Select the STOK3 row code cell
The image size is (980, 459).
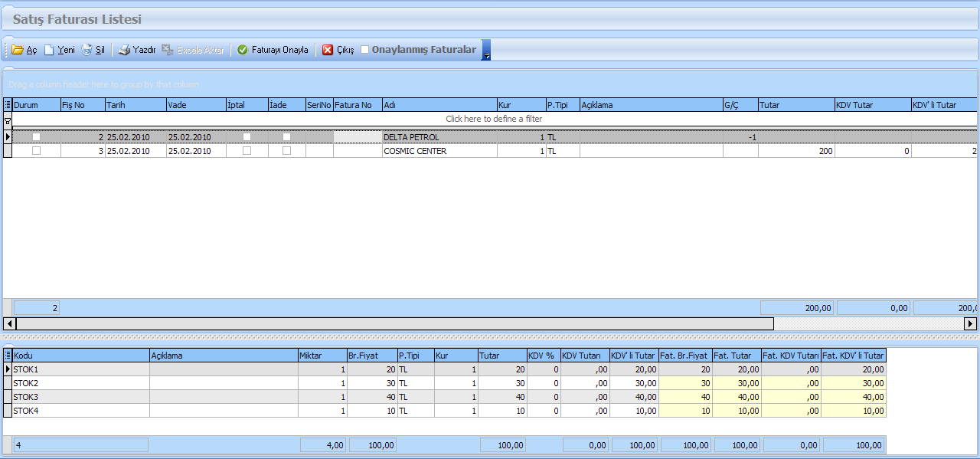click(80, 397)
